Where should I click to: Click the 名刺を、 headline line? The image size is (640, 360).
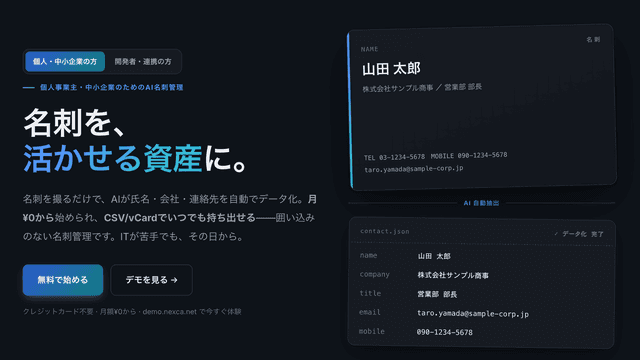(x=74, y=123)
